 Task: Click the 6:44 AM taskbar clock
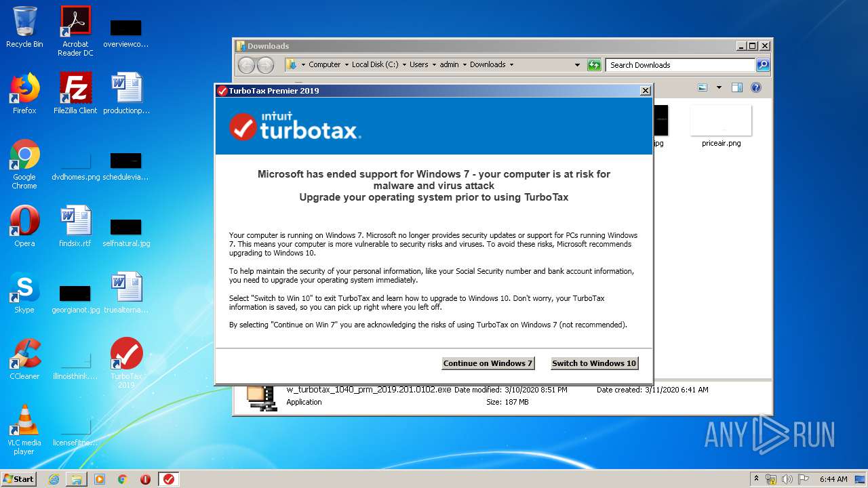coord(833,479)
